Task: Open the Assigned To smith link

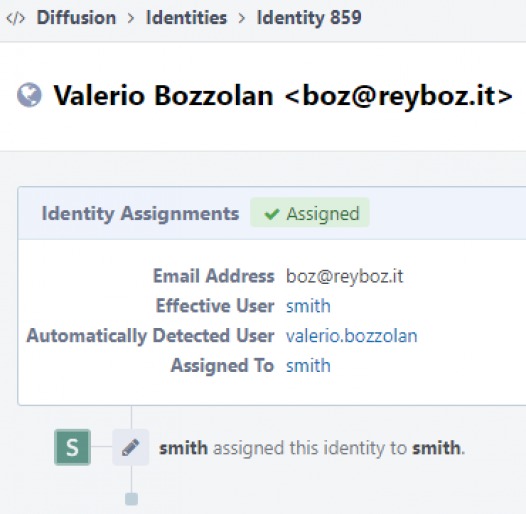Action: (308, 365)
